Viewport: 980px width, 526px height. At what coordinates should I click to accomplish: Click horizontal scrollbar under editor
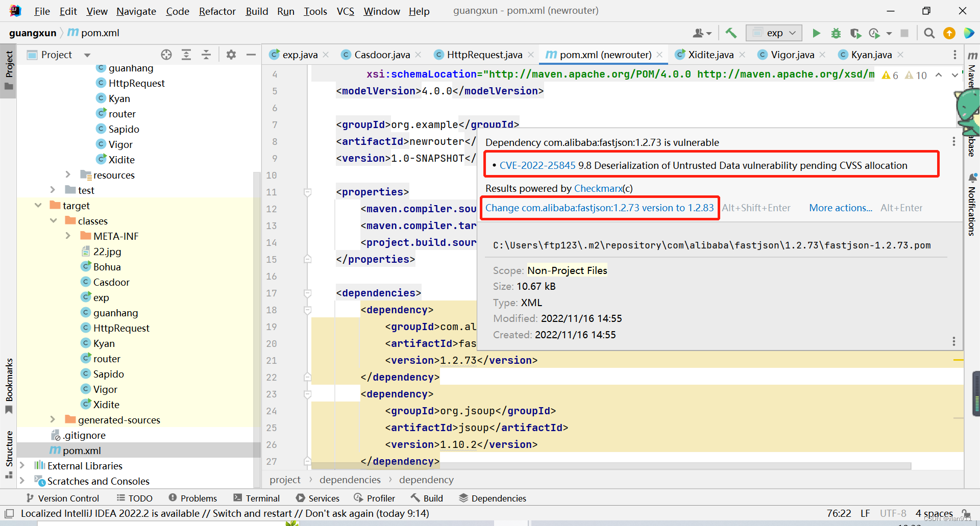[611, 466]
